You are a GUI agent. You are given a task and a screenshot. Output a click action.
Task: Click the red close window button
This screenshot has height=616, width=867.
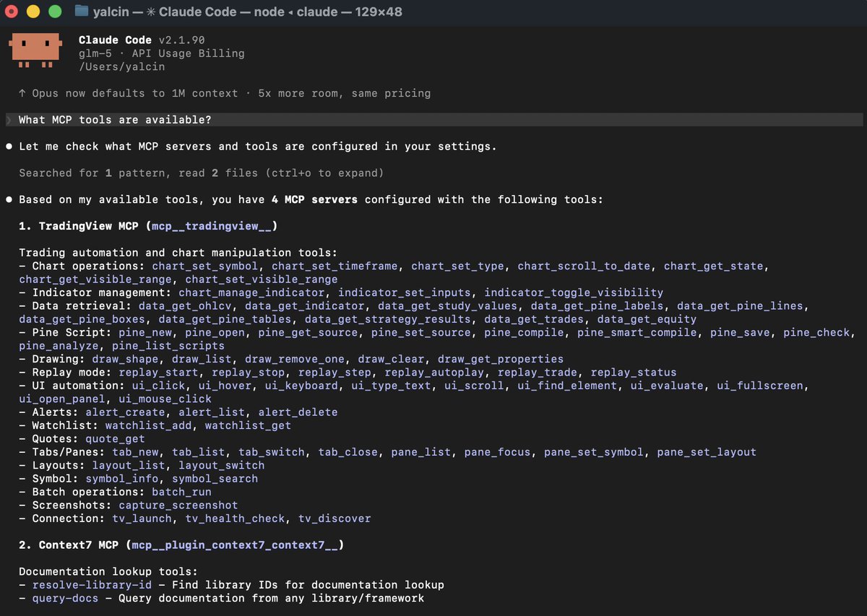click(x=12, y=12)
